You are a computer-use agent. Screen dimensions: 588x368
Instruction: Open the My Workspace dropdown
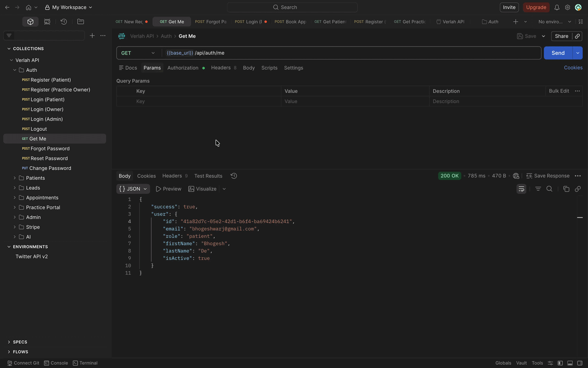(68, 7)
